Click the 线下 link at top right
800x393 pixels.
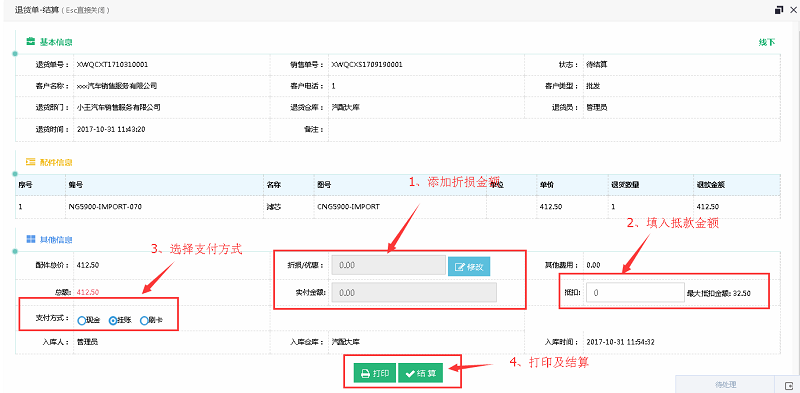767,42
